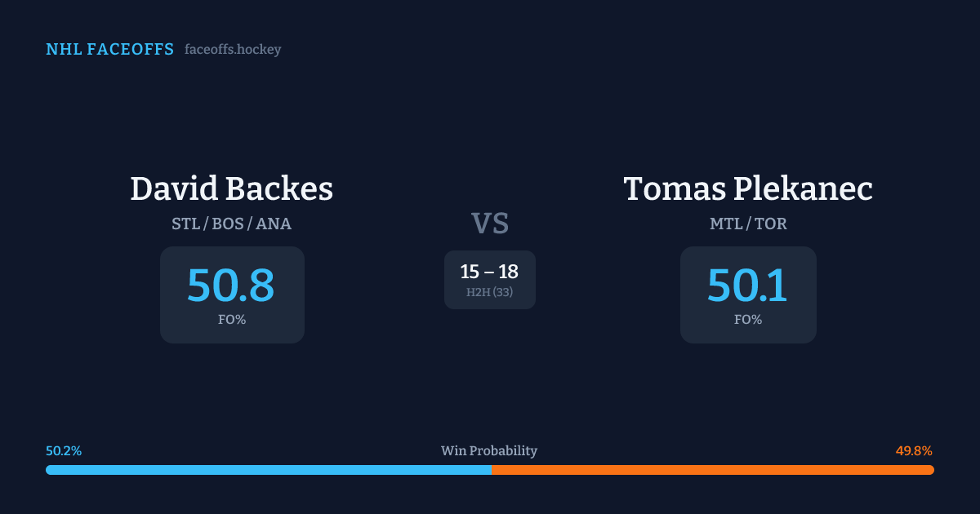The image size is (980, 514).
Task: Click the 50.1 faceoff percentage value
Action: [747, 286]
